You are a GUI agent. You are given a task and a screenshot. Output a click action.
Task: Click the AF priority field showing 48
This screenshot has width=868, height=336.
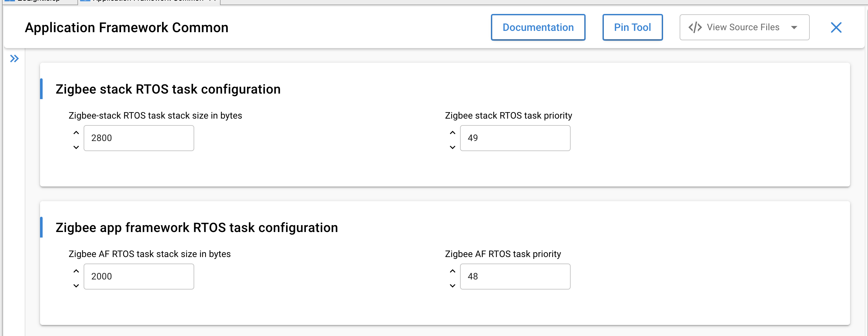(x=515, y=277)
